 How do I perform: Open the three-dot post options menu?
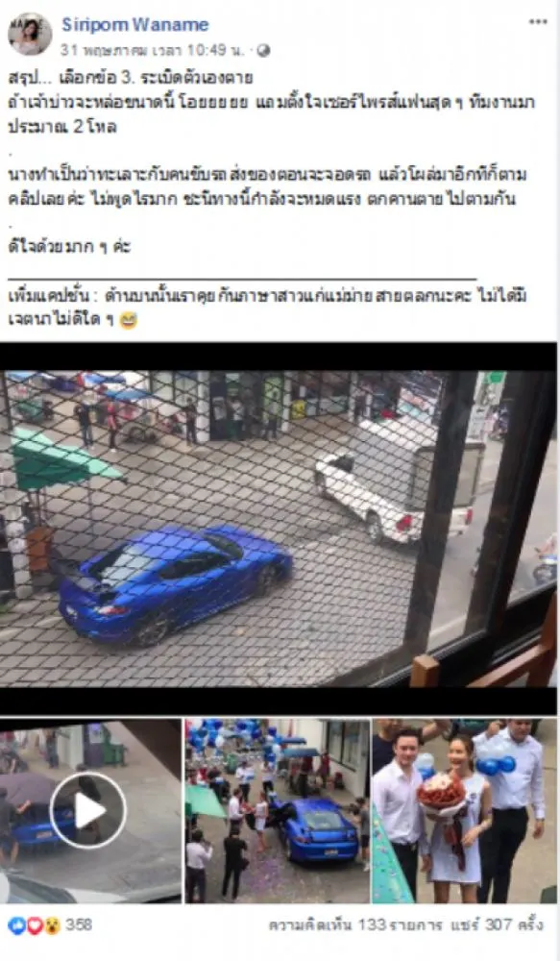(538, 22)
